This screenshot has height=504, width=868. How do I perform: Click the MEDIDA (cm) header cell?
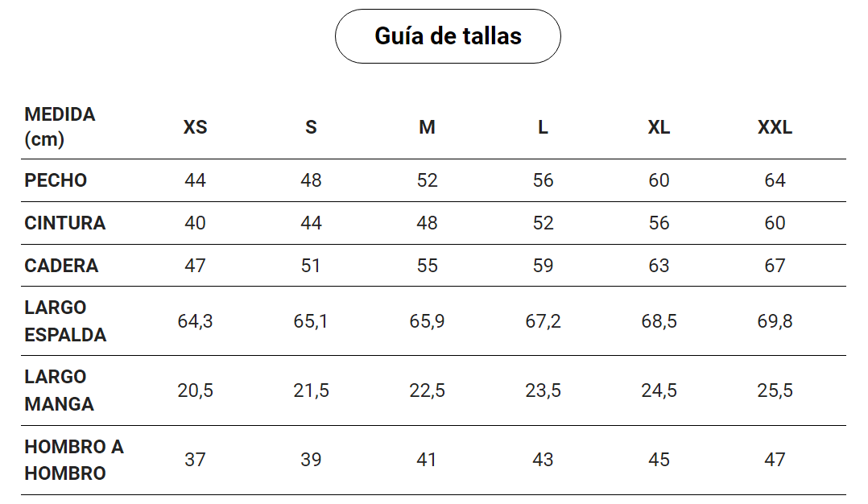tap(60, 126)
